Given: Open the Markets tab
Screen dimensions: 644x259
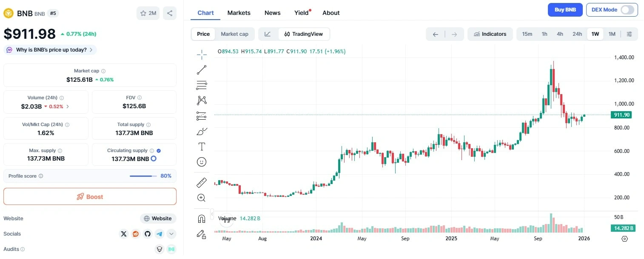Looking at the screenshot, I should point(239,13).
